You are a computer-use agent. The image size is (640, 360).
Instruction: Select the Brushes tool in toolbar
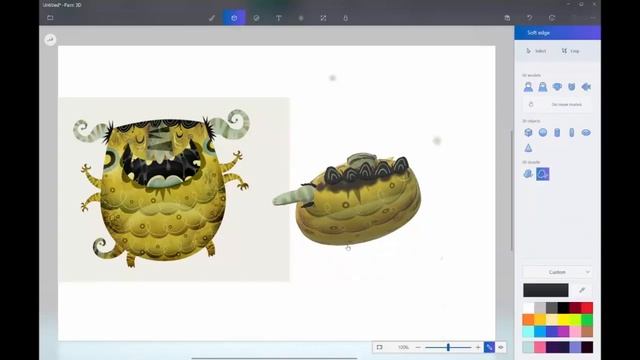(x=211, y=18)
